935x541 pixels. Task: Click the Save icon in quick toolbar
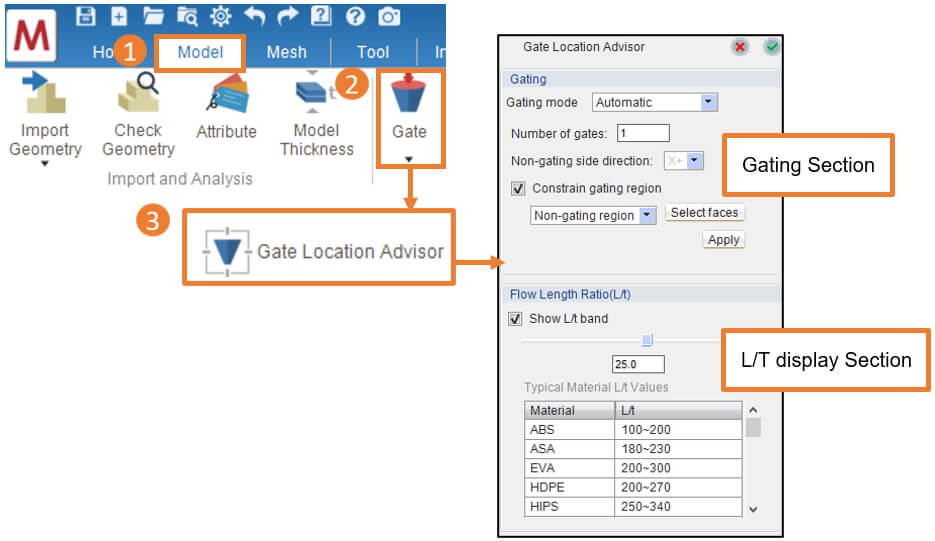tap(85, 15)
